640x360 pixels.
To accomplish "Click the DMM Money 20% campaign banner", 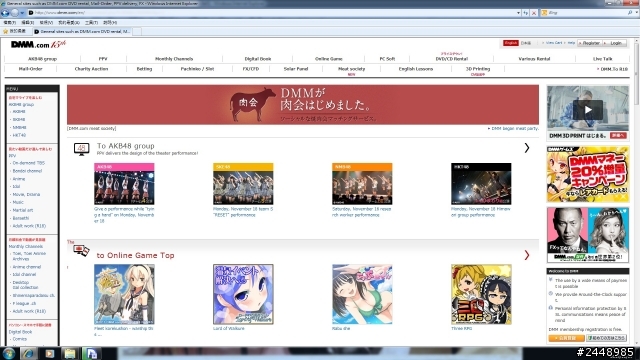I will pos(588,174).
